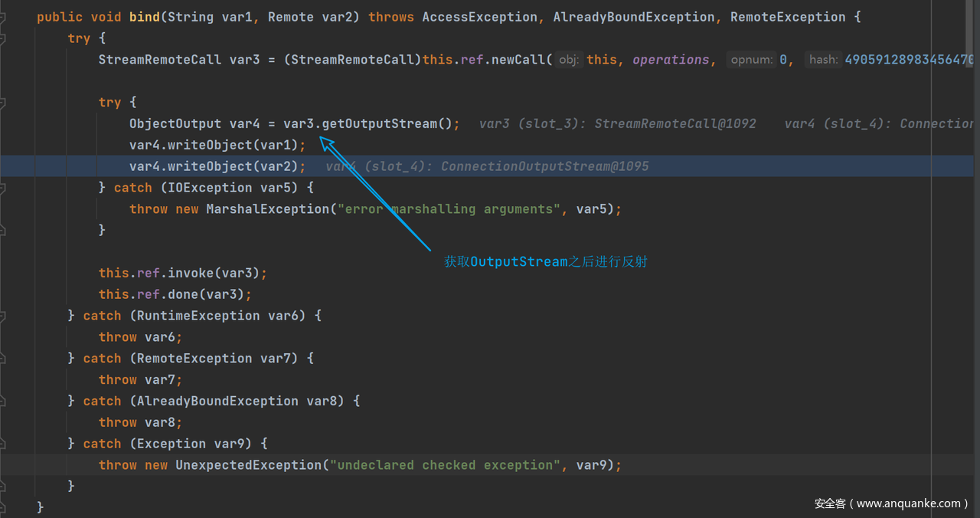This screenshot has height=518, width=980.
Task: Click the 'obj:' parameter hint
Action: 569,60
